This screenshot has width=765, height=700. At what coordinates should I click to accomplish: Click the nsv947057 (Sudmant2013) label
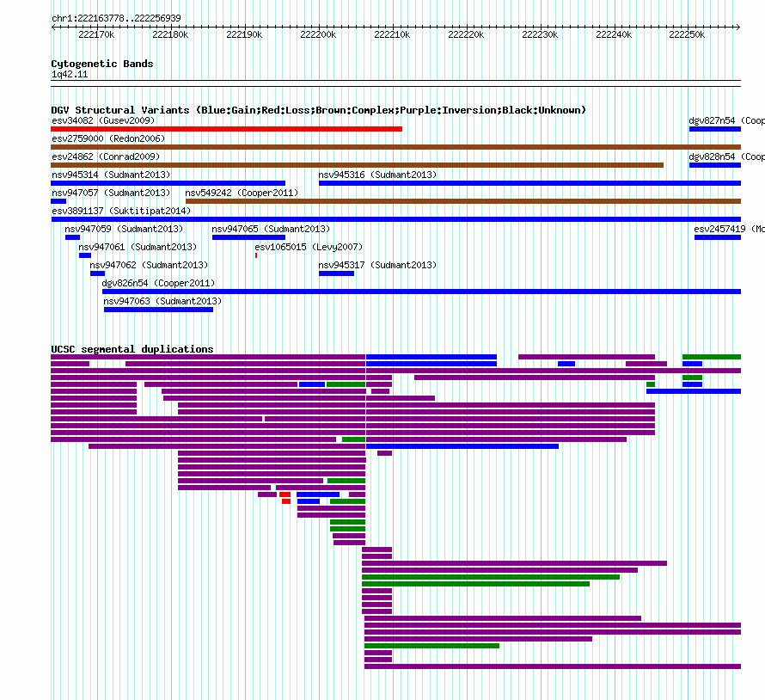click(x=111, y=193)
